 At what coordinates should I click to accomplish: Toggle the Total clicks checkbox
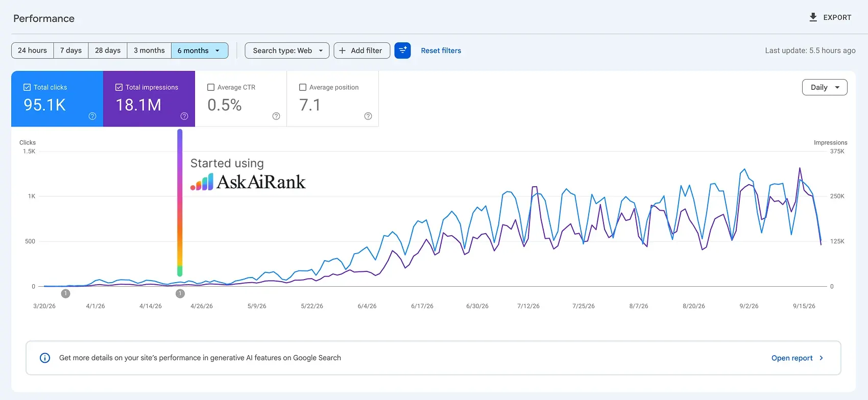point(27,87)
